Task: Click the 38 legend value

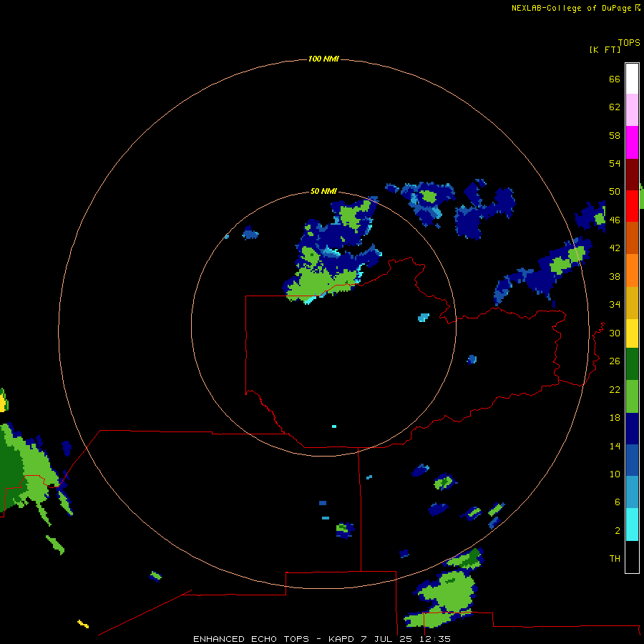Action: click(x=615, y=276)
